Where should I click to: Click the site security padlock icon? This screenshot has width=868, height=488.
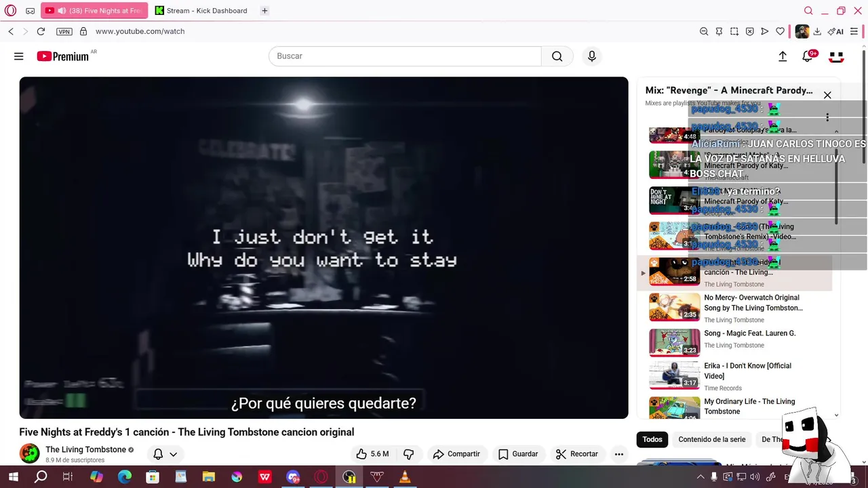click(83, 31)
